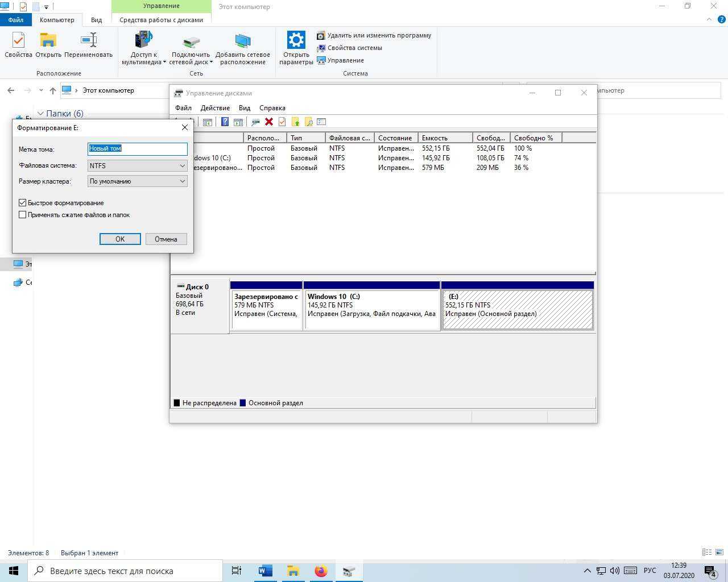728x582 pixels.
Task: Enable file and folder compression checkbox
Action: pos(23,215)
